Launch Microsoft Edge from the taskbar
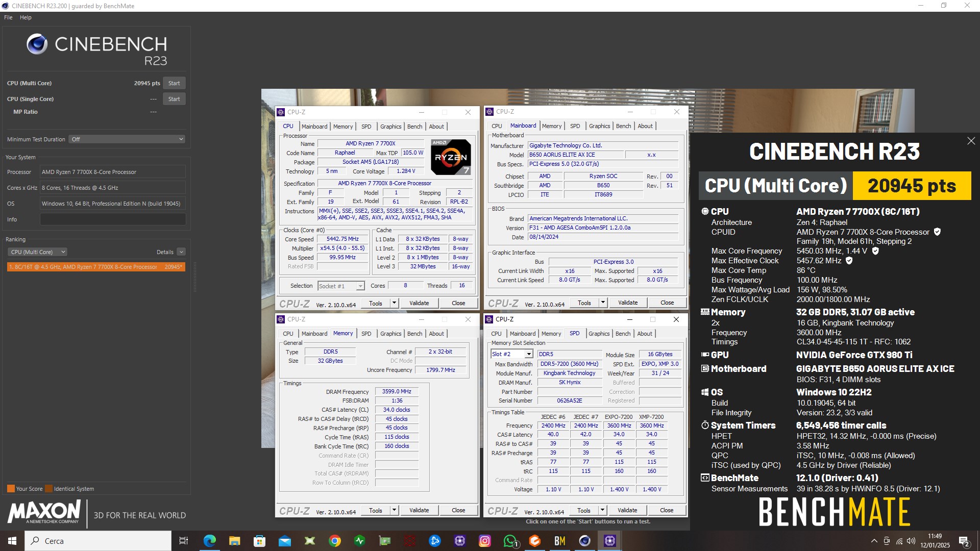980x551 pixels. click(209, 541)
